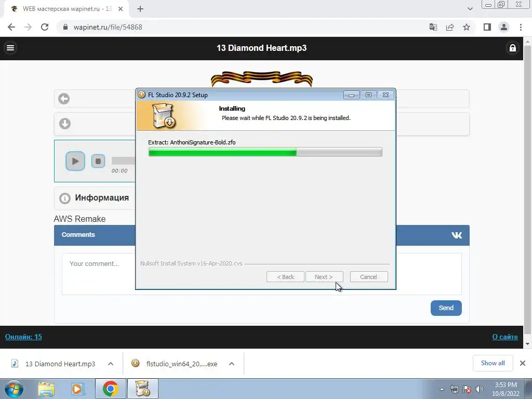Click the FL Studio Setup title icon

141,95
